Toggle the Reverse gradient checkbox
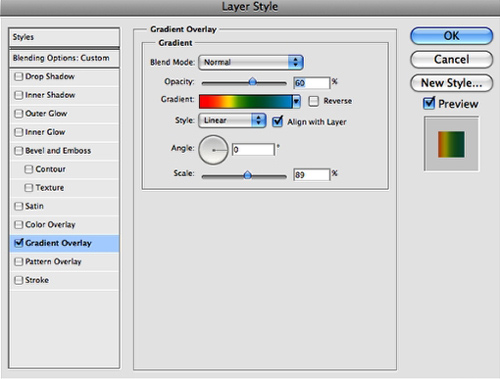Image resolution: width=500 pixels, height=379 pixels. [x=313, y=101]
